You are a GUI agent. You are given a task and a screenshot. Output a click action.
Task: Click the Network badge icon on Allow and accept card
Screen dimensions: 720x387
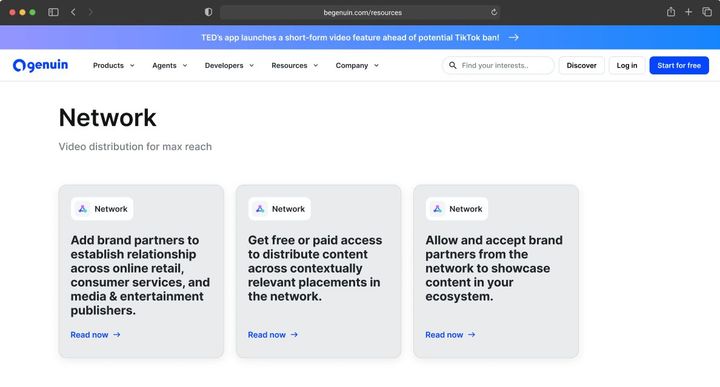[x=437, y=209]
